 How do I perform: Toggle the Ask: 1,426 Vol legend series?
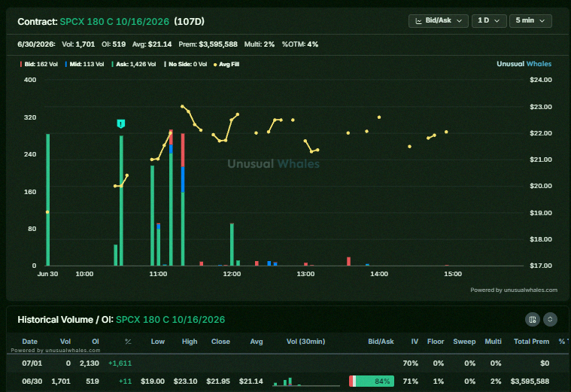134,64
